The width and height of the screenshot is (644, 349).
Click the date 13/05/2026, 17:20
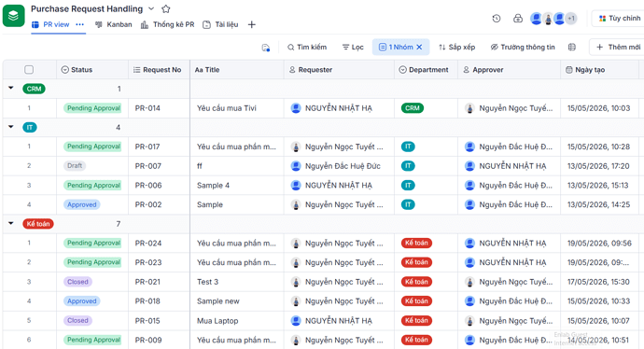coord(598,166)
